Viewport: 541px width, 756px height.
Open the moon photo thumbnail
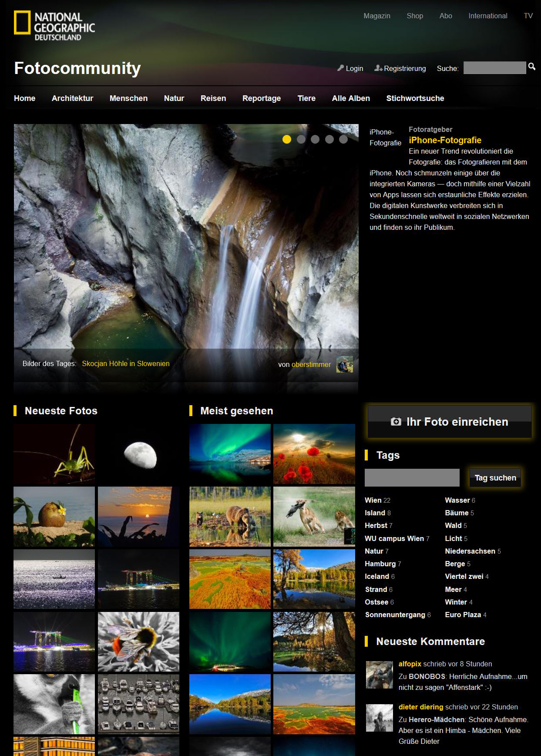138,454
